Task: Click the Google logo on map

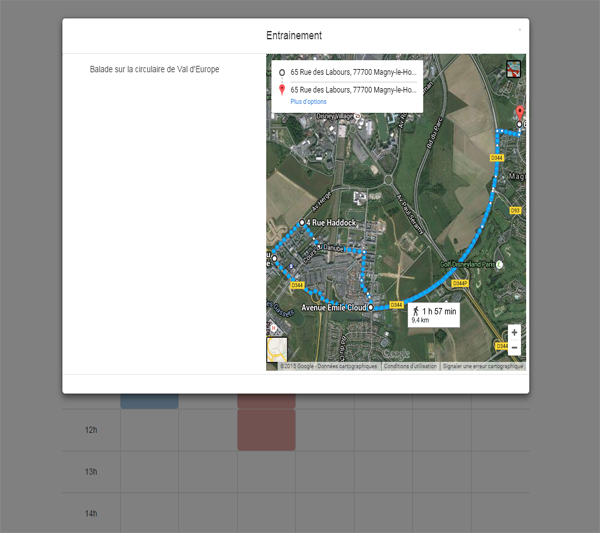Action: coord(395,354)
